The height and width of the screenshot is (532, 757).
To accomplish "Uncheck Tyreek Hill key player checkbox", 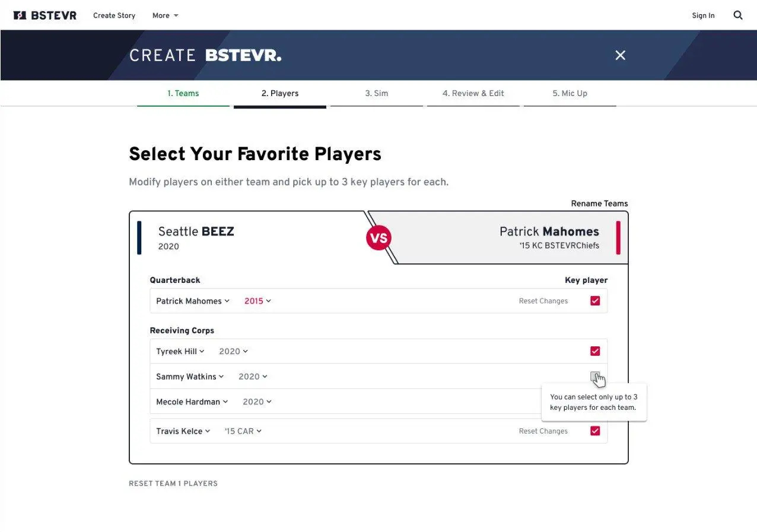I will pyautogui.click(x=595, y=351).
